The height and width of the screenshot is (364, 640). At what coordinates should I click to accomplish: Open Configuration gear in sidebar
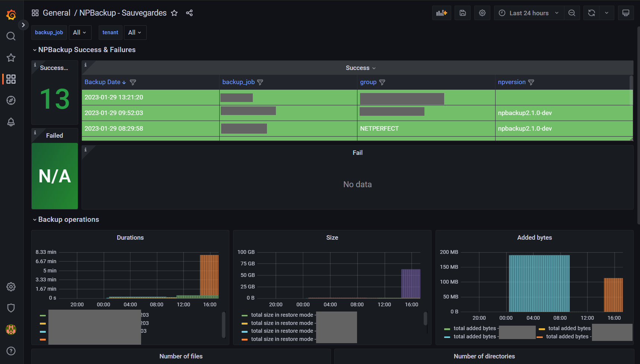(11, 287)
